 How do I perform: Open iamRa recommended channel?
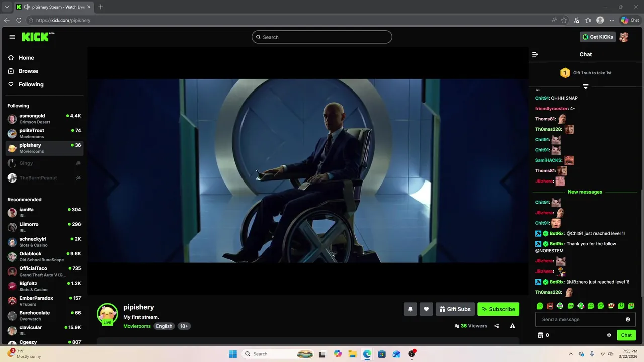(44, 212)
